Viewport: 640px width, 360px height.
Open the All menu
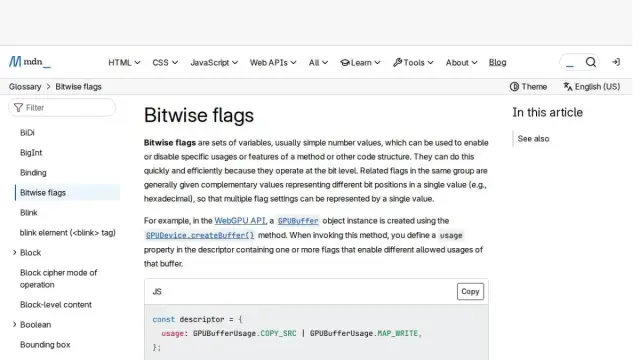318,62
